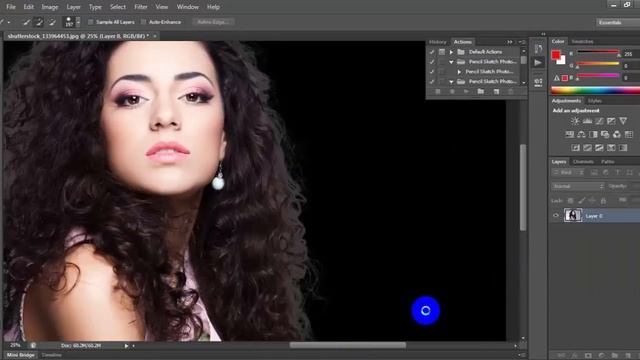This screenshot has height=360, width=640.
Task: Click the Stop recording button in Actions
Action: click(x=438, y=92)
